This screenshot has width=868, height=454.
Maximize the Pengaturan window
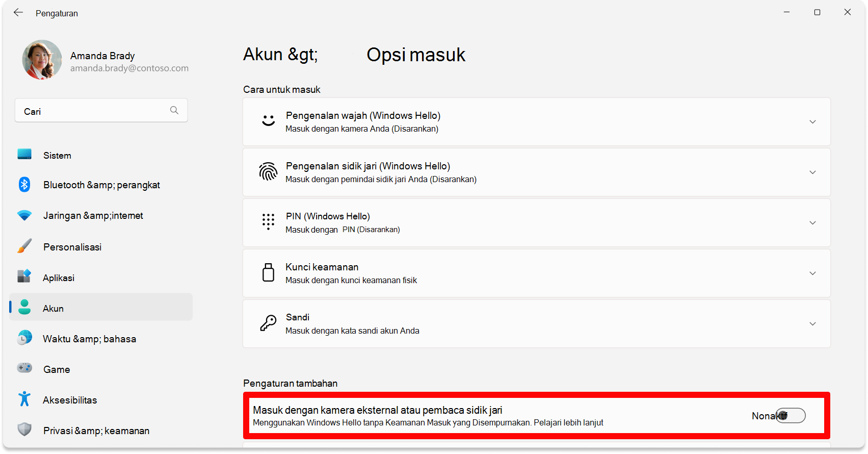point(817,12)
